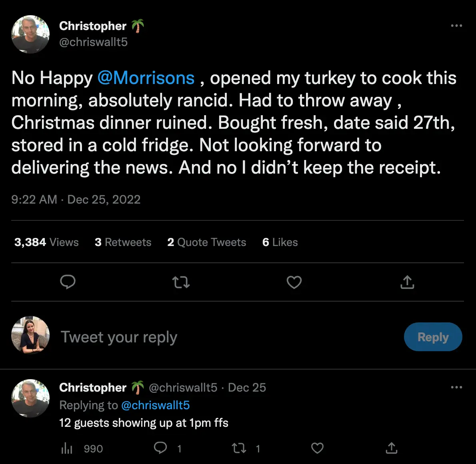The height and width of the screenshot is (464, 476).
Task: Click Christopher's profile avatar on main tweet
Action: (x=30, y=34)
